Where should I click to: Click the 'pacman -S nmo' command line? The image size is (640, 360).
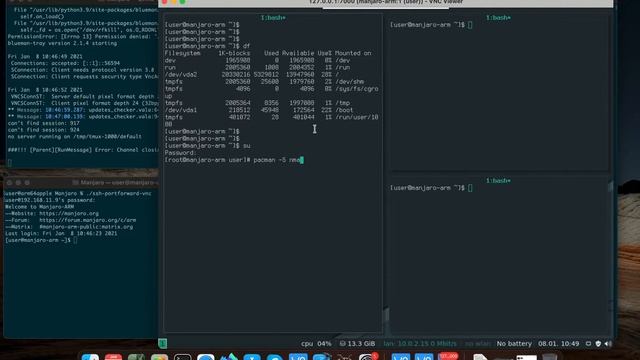click(234, 160)
